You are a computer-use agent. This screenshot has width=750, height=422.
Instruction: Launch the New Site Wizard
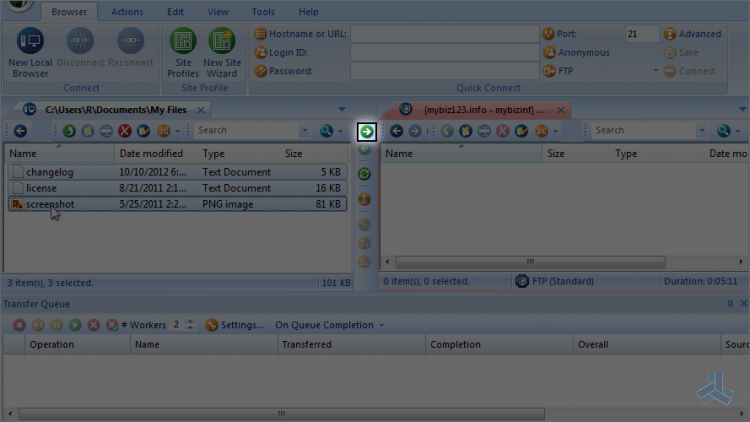tap(221, 52)
